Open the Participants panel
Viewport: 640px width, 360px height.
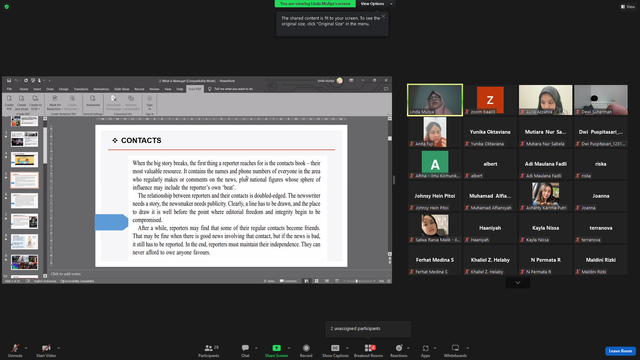[x=209, y=350]
